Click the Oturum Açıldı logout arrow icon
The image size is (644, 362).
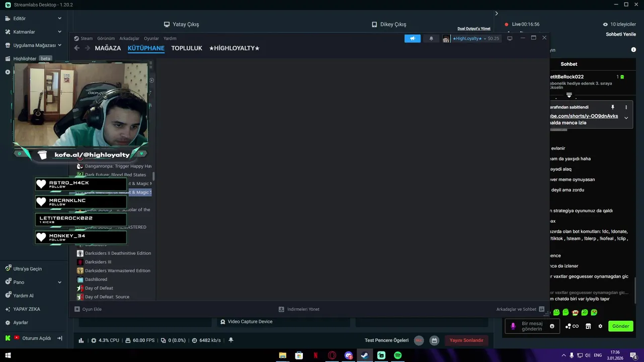(x=59, y=338)
